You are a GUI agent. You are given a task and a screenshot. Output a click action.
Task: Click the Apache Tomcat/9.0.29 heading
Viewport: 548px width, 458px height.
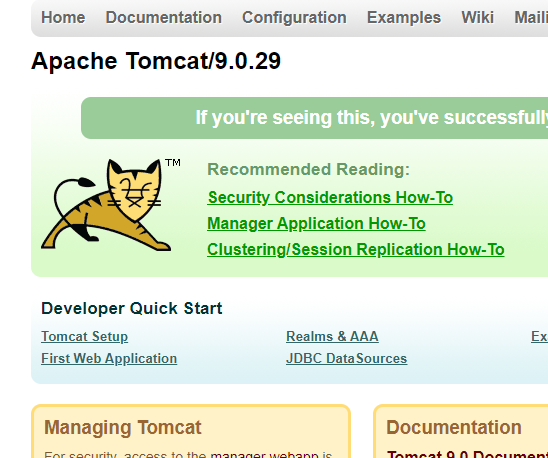point(156,61)
